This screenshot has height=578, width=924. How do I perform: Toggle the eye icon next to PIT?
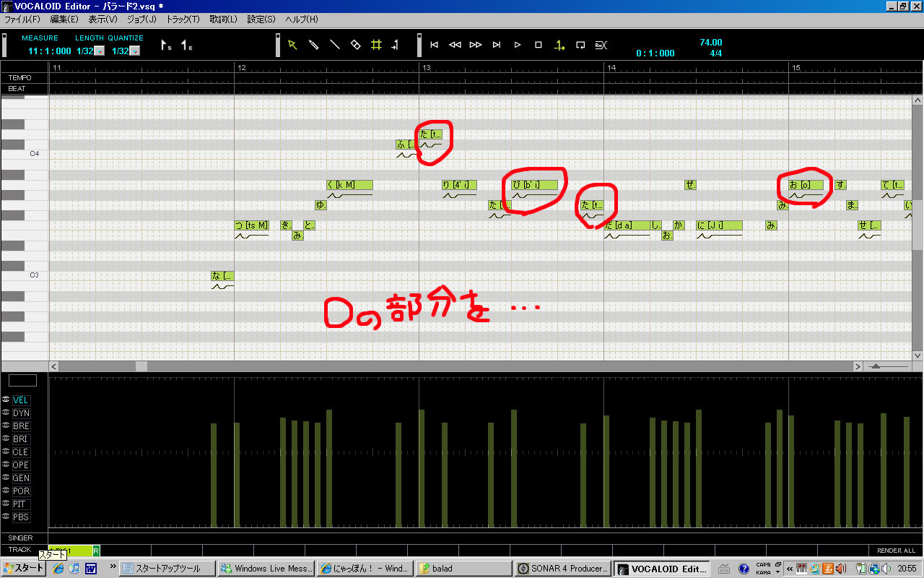(x=6, y=504)
